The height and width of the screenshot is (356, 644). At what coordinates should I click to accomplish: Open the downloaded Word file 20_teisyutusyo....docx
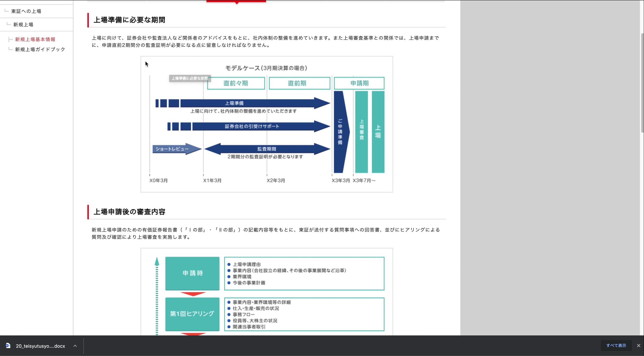pos(40,346)
